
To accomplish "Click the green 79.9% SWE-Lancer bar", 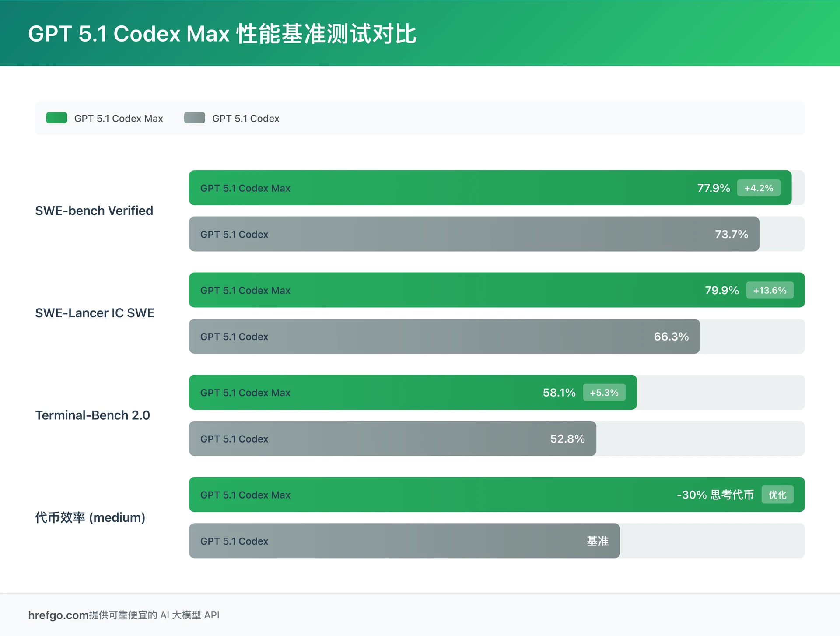I will tap(481, 290).
